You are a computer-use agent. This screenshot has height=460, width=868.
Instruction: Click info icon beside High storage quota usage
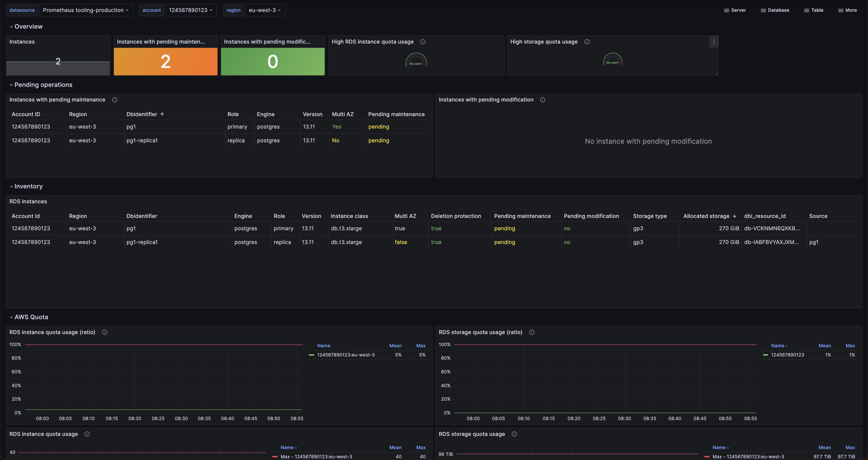pos(587,42)
